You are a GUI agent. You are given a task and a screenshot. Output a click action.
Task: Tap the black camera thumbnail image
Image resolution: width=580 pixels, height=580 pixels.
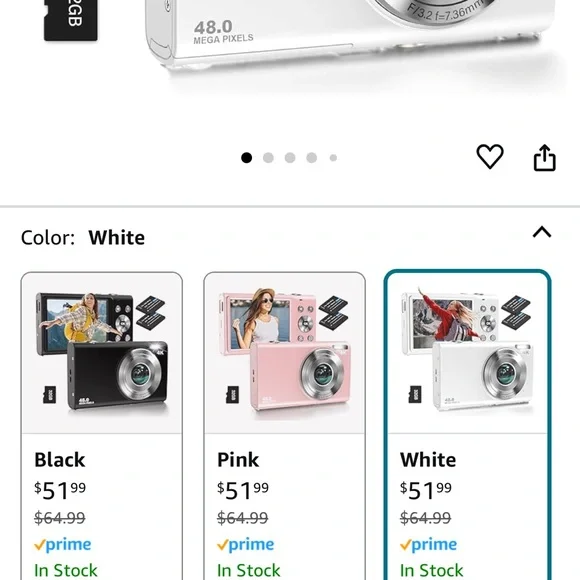tap(102, 351)
